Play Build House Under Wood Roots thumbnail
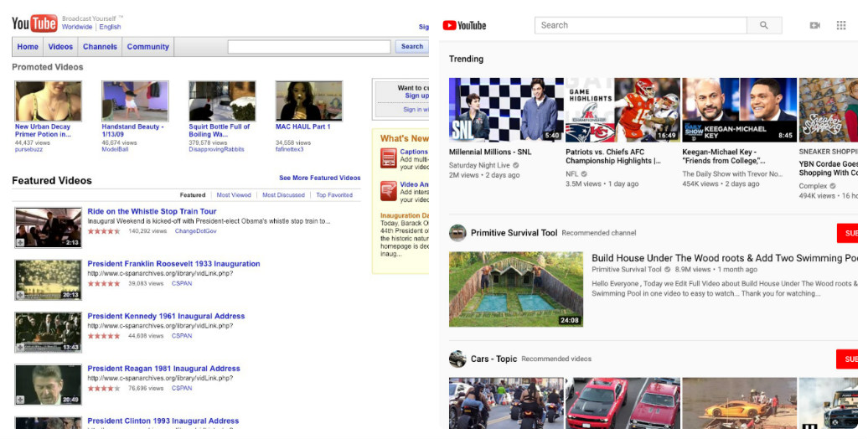The width and height of the screenshot is (868, 439). [x=516, y=289]
